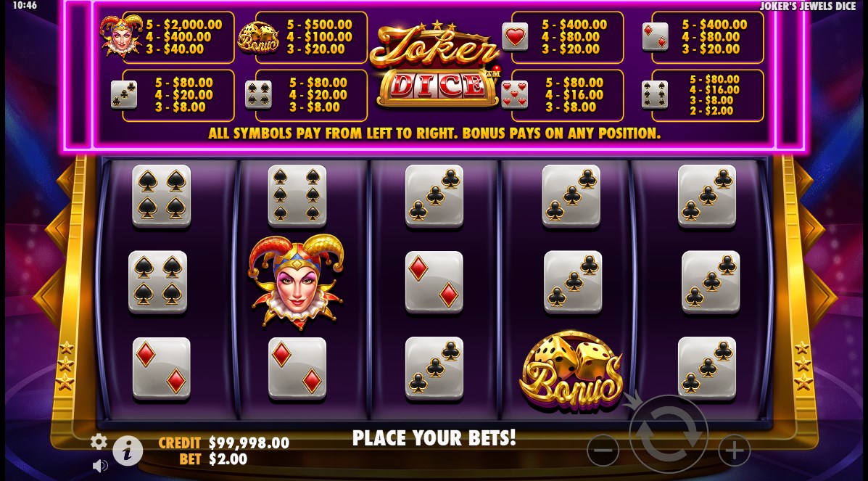Viewport: 868px width, 481px height.
Task: Click the gold Bonus dice symbol on reel four
Action: click(x=571, y=370)
